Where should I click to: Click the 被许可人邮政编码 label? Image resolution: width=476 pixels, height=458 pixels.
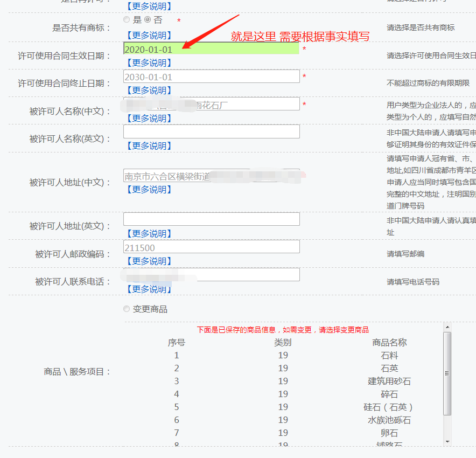click(x=73, y=254)
